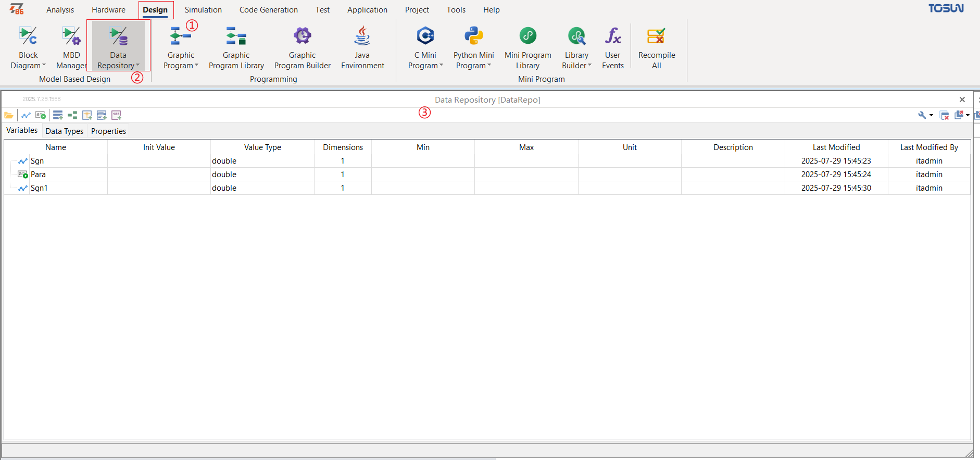The height and width of the screenshot is (460, 980).
Task: Open the Java Environment tool
Action: [x=362, y=48]
